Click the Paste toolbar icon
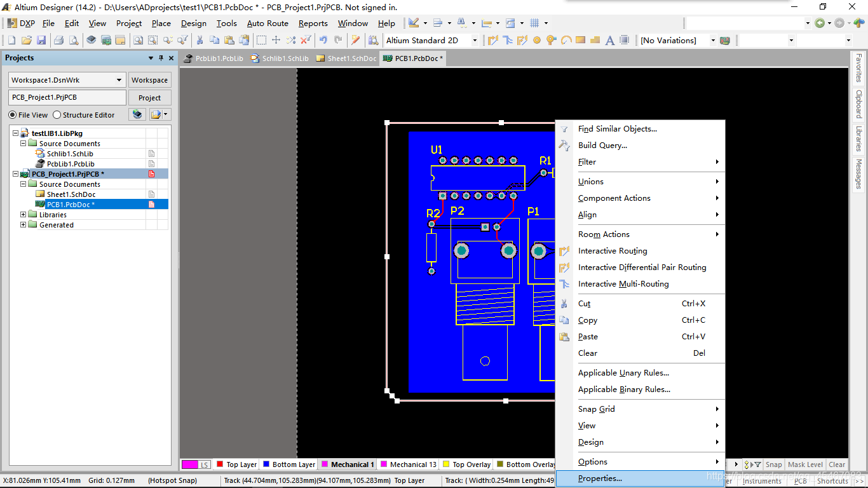The image size is (868, 488). (229, 40)
